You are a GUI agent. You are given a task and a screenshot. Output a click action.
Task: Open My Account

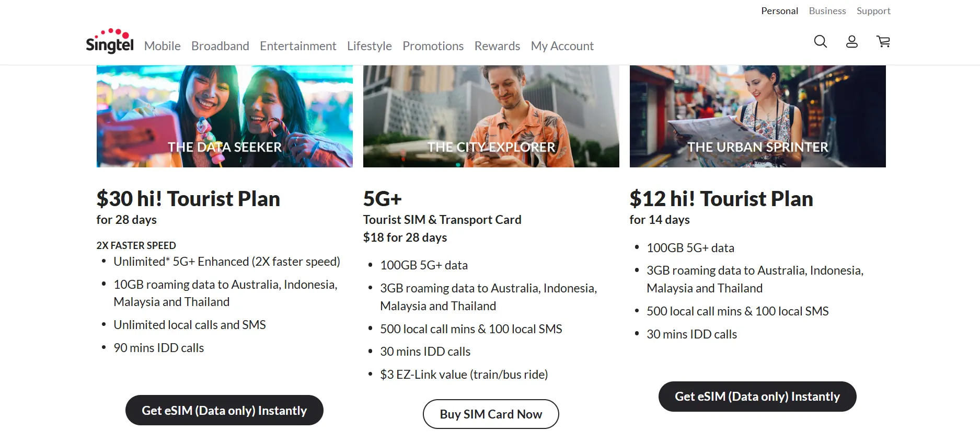pyautogui.click(x=562, y=46)
